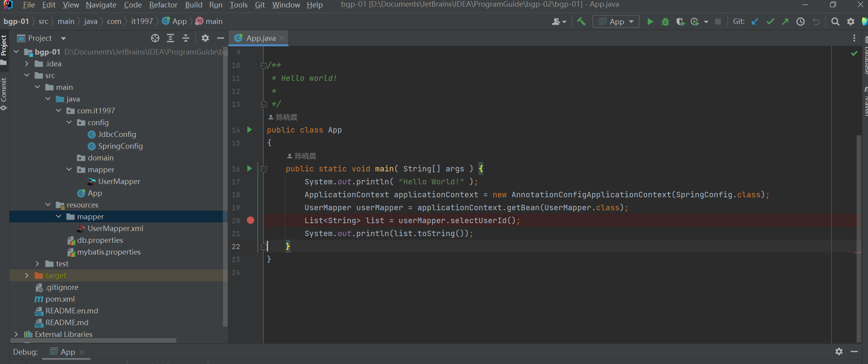The height and width of the screenshot is (364, 868).
Task: Click run gutter icon beside class App
Action: coord(250,130)
